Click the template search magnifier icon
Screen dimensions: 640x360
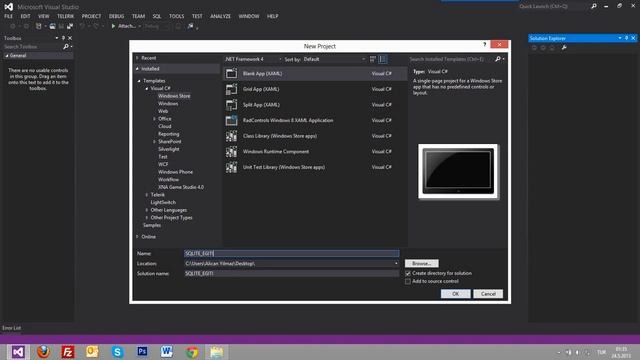(x=498, y=59)
